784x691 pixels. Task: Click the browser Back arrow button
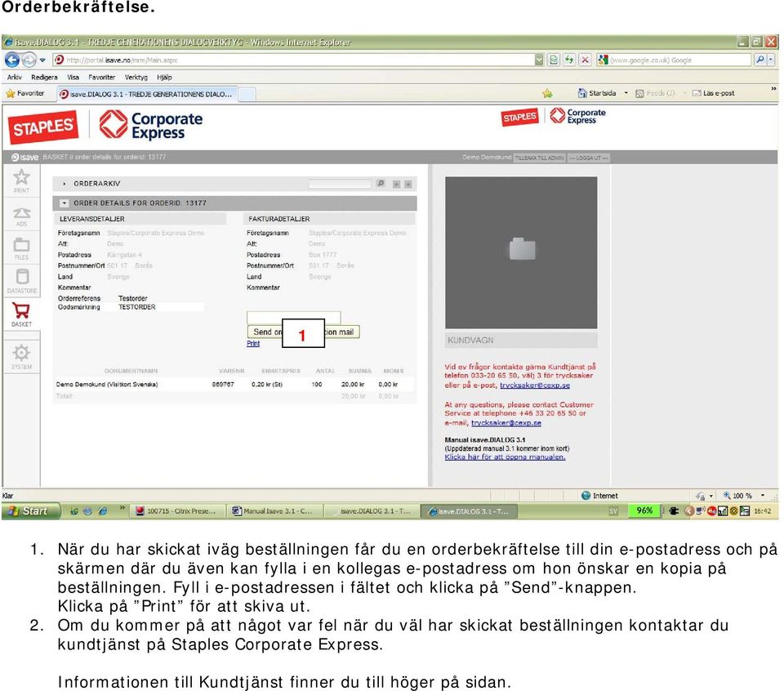point(12,60)
